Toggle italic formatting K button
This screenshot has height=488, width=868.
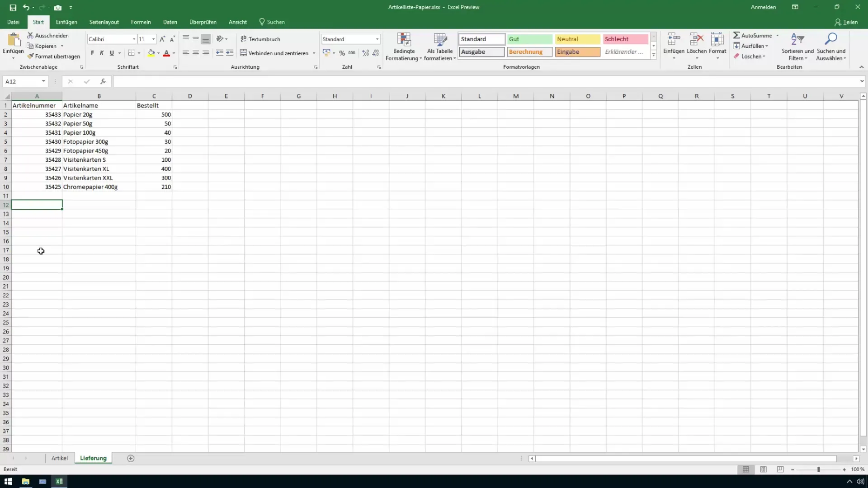(x=102, y=53)
